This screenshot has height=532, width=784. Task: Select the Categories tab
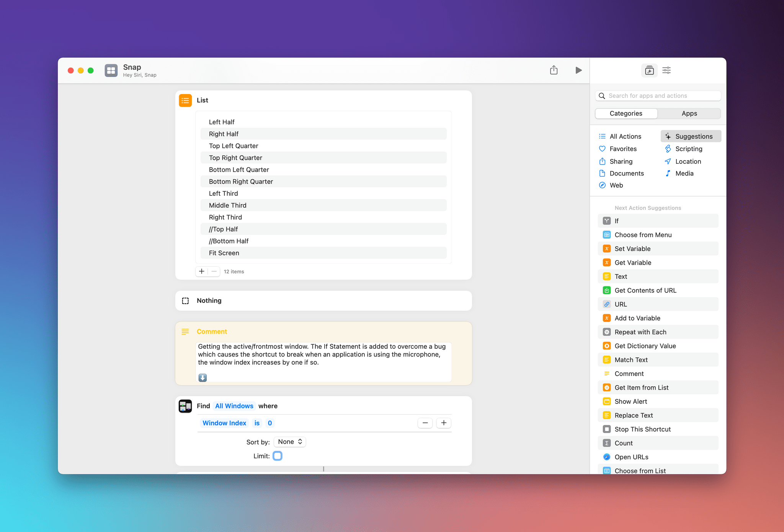[x=626, y=114]
